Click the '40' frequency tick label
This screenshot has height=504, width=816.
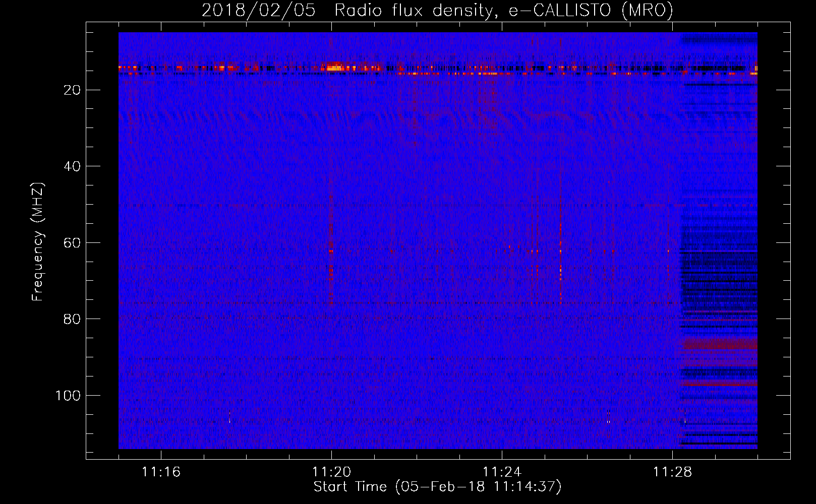(x=73, y=166)
